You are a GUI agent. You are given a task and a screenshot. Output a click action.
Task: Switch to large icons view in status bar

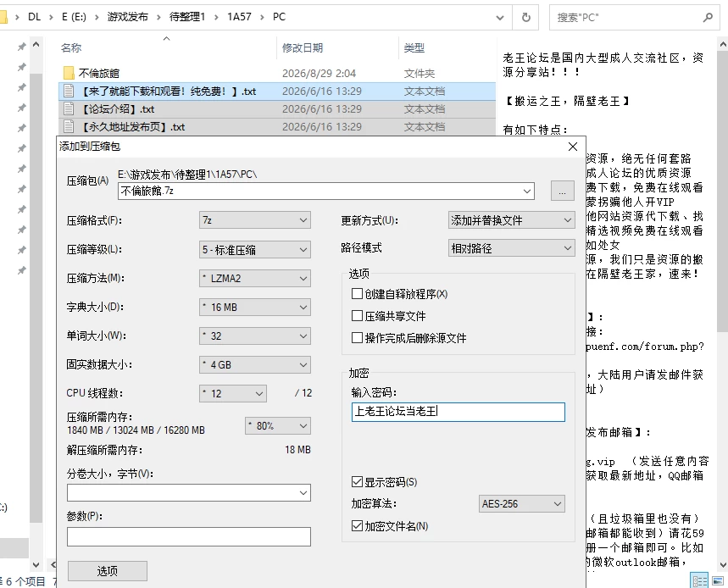718,580
